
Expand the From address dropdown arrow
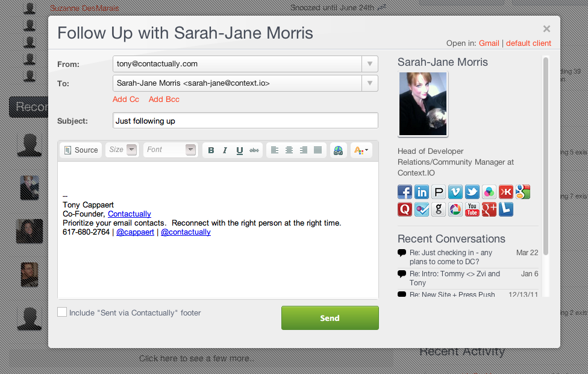370,64
